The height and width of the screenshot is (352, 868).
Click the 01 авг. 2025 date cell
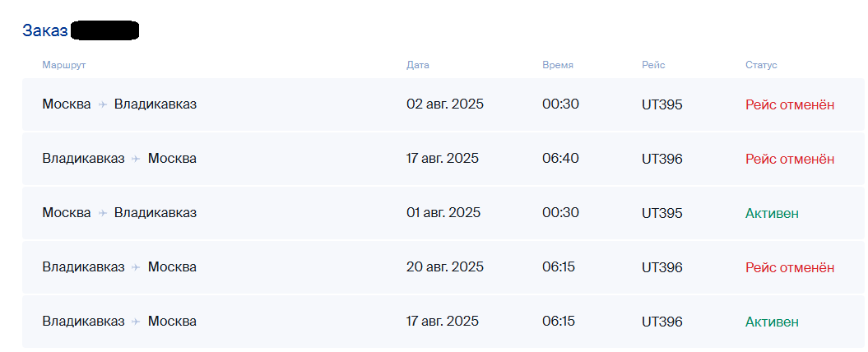[x=443, y=213]
